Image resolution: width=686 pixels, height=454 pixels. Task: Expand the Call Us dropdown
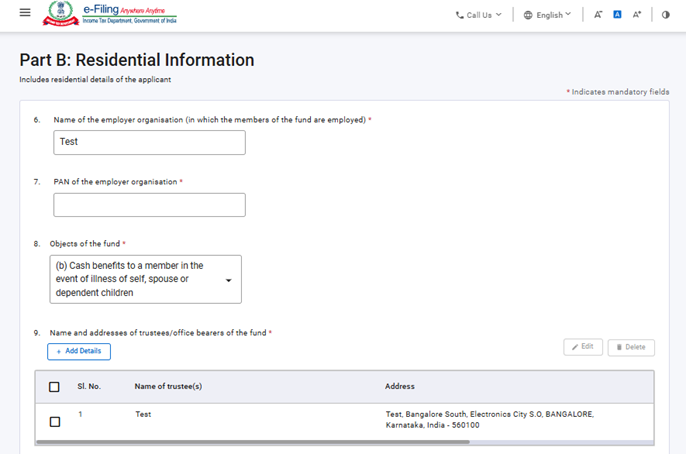pyautogui.click(x=479, y=15)
